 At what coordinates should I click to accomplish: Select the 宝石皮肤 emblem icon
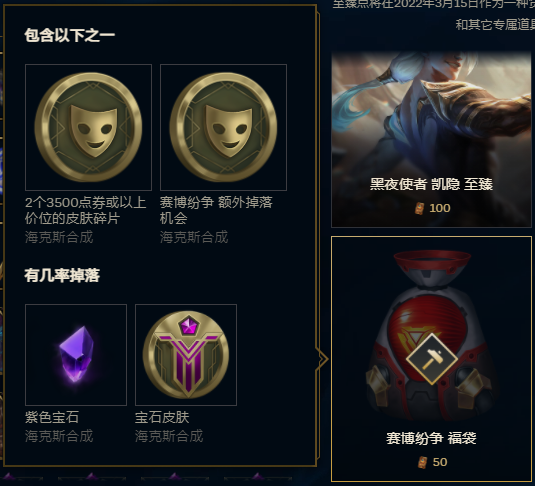186,355
